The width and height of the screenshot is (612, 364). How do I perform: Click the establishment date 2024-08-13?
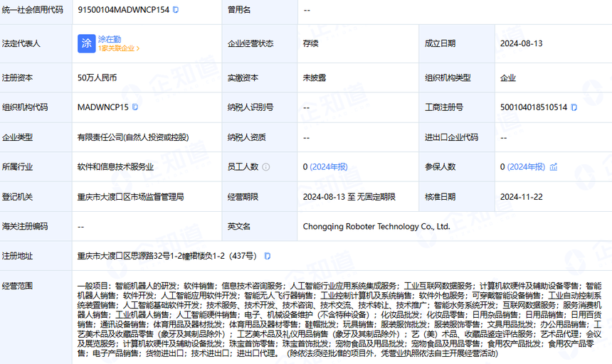pos(521,43)
